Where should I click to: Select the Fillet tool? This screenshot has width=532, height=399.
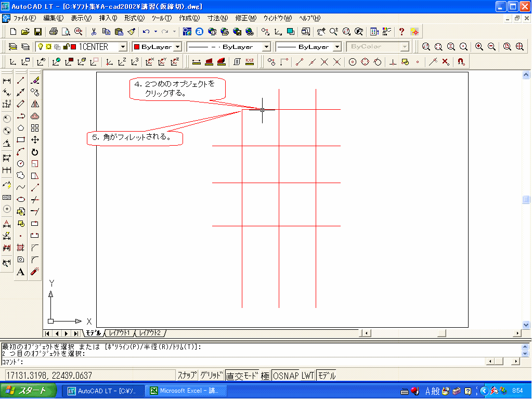[35, 260]
